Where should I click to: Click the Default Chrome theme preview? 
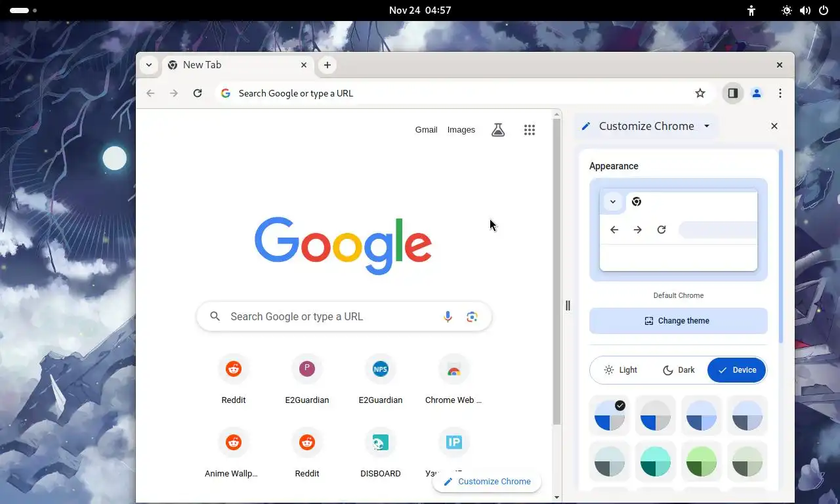(679, 230)
